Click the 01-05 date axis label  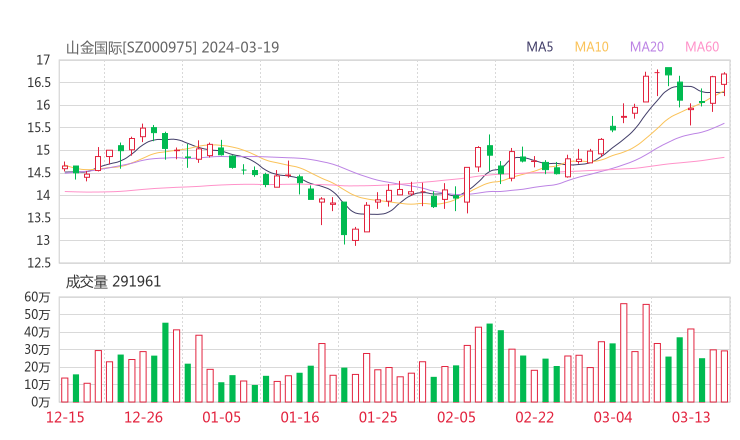pos(221,417)
